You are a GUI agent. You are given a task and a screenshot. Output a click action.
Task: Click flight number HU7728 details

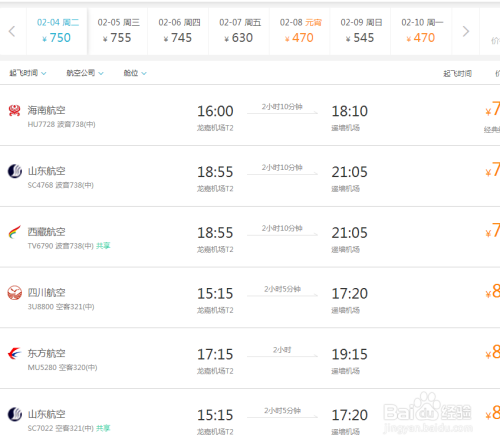61,124
